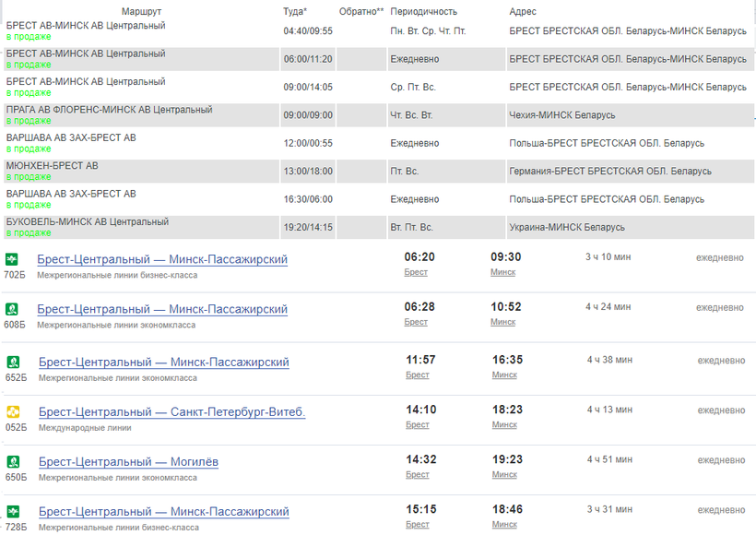The width and height of the screenshot is (756, 535).
Task: Open the Брест-Центральный — Могилёв route link
Action: [128, 461]
